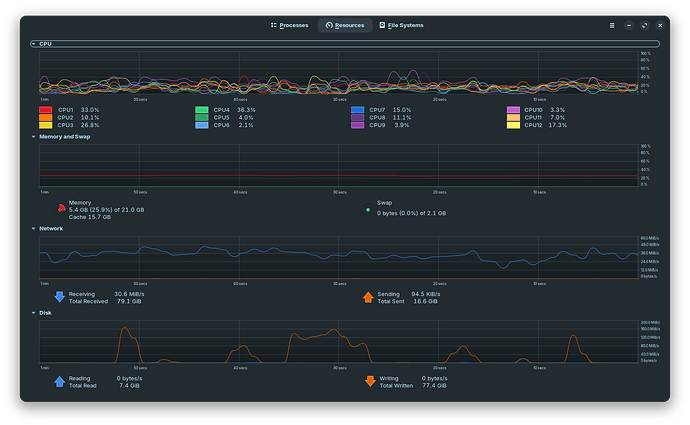Viewport: 690px width, 425px height.
Task: Open the hamburger main menu
Action: pos(612,26)
